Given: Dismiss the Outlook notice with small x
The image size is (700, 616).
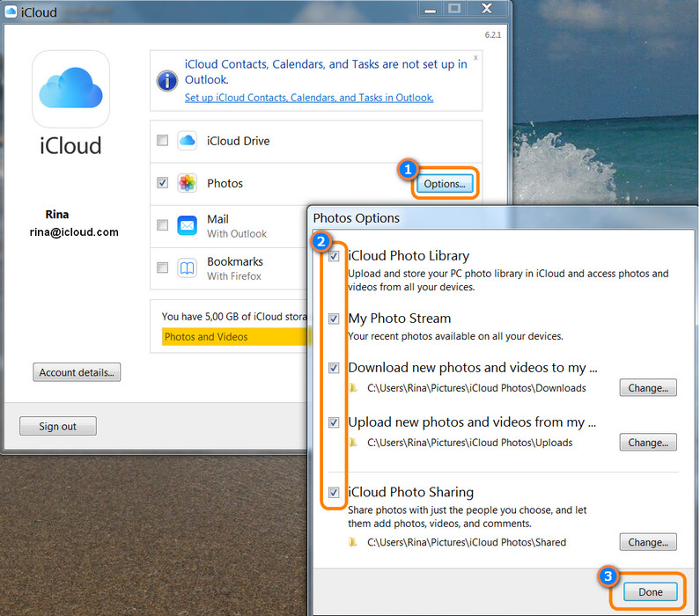Looking at the screenshot, I should [475, 57].
